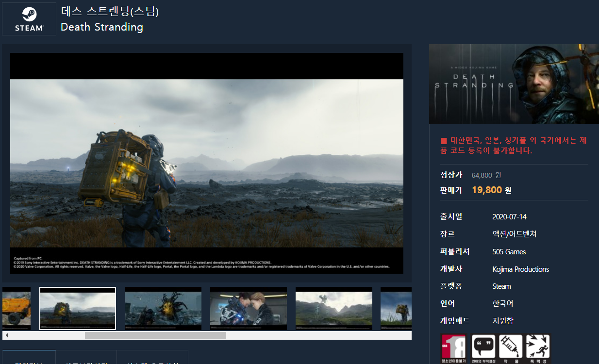Click the gamepad value '지원함'
The height and width of the screenshot is (364, 599).
pyautogui.click(x=503, y=321)
